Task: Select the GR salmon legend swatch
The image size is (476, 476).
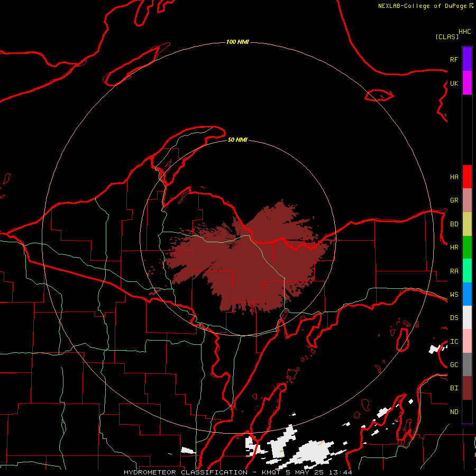Action: point(467,200)
